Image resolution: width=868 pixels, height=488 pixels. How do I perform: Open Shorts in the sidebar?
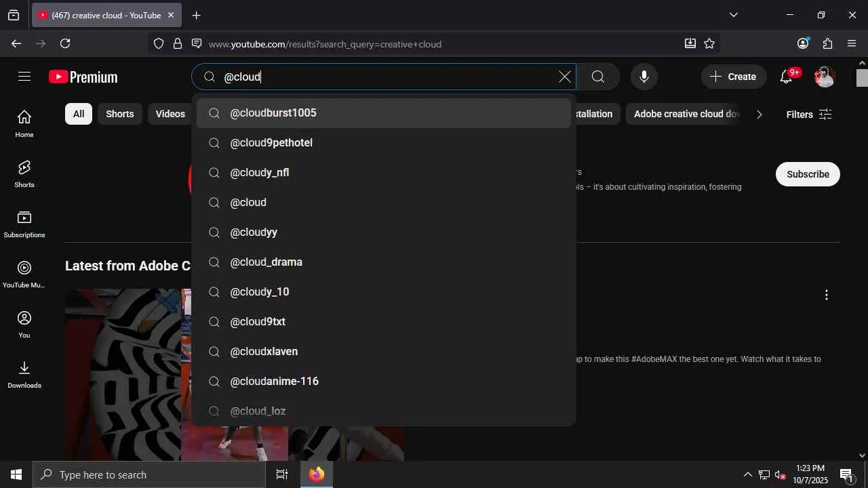[x=24, y=174]
